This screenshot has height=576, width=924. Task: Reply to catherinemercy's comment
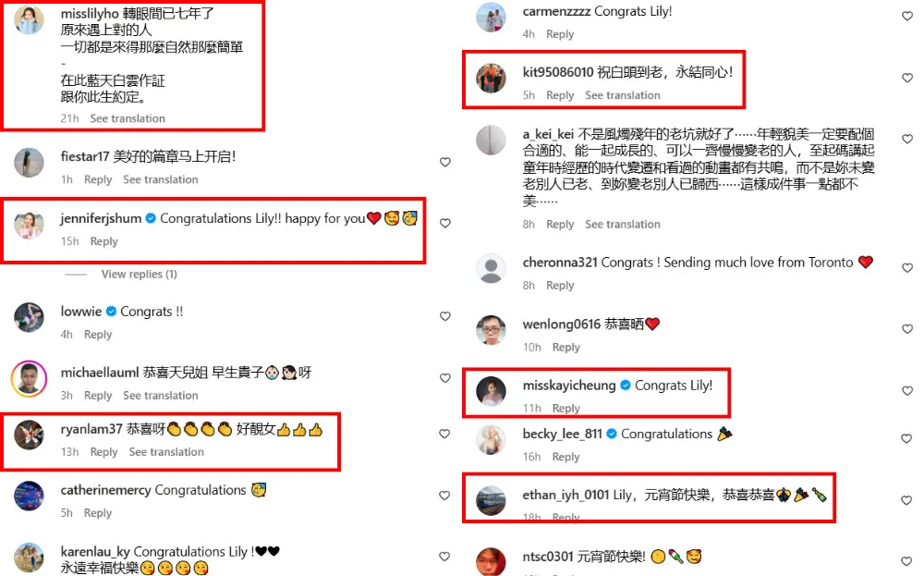point(98,513)
